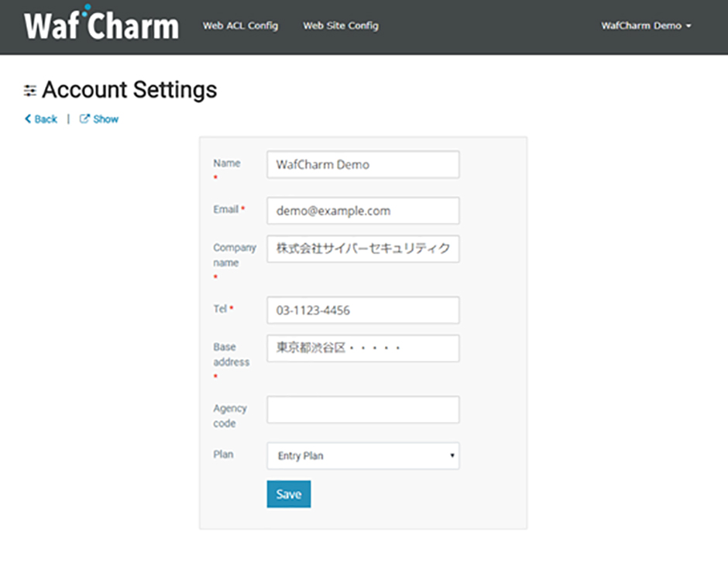The height and width of the screenshot is (563, 728).
Task: Click the Plan label text
Action: point(222,455)
